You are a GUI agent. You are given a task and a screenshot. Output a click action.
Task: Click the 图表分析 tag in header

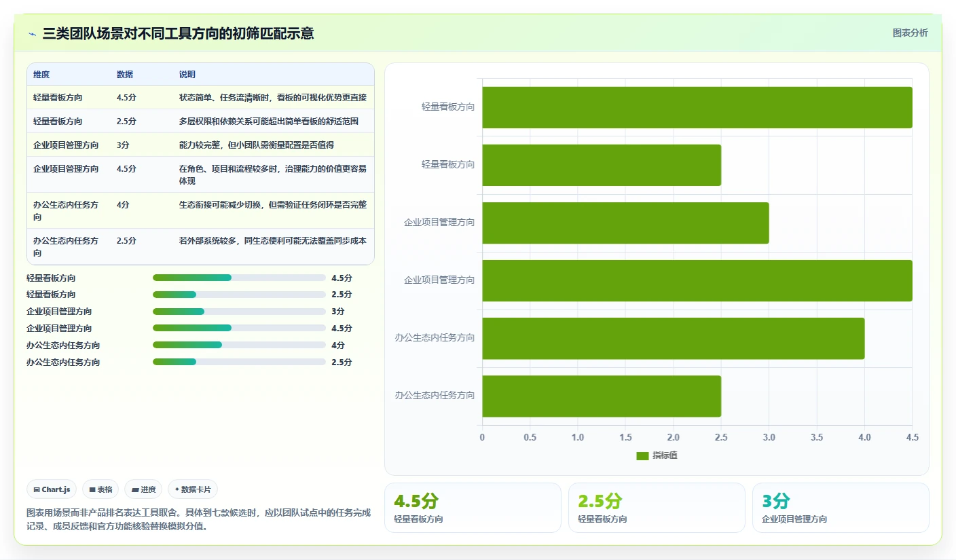tap(910, 33)
